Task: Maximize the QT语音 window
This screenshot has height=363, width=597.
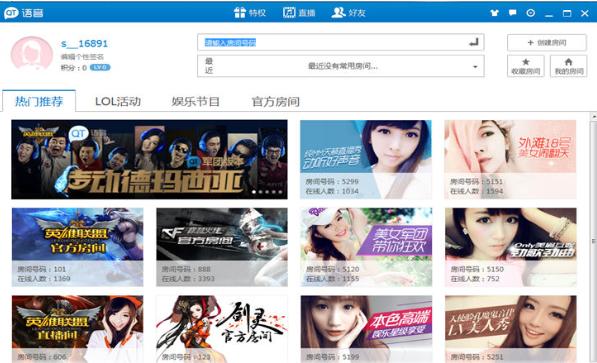Action: tap(567, 13)
